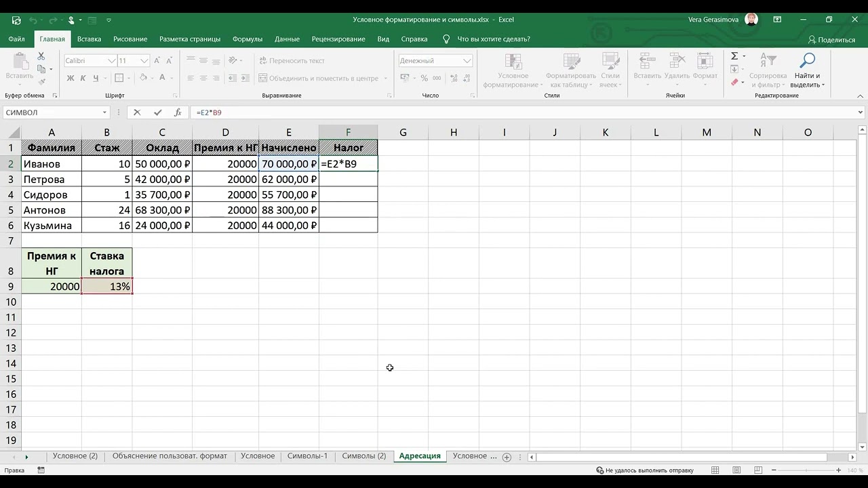Toggle Bold (Ж) formatting
Image resolution: width=868 pixels, height=488 pixels.
point(71,79)
